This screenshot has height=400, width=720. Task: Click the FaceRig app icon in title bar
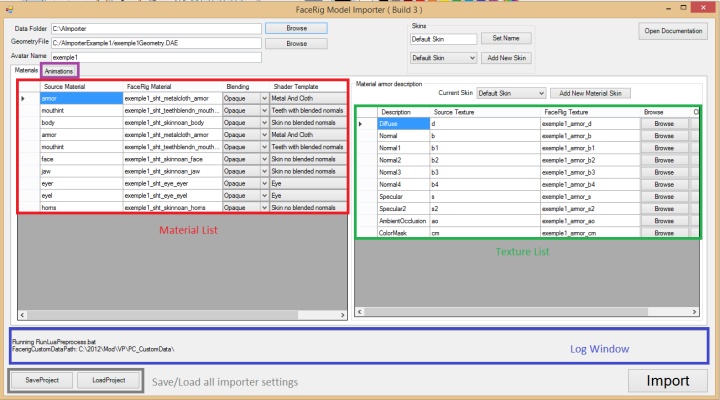(9, 9)
